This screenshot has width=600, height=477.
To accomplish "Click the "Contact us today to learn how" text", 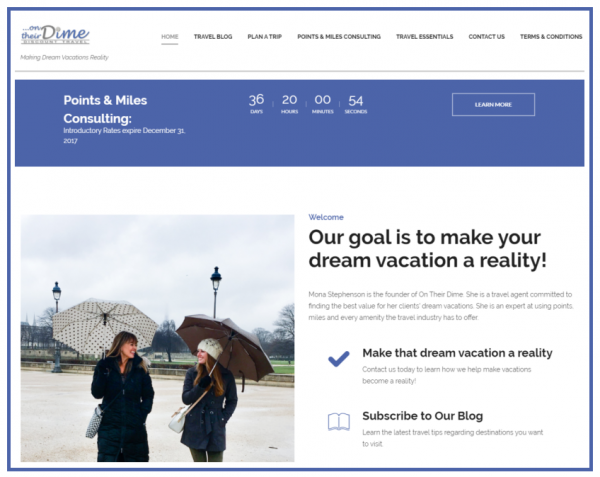I will pos(447,375).
